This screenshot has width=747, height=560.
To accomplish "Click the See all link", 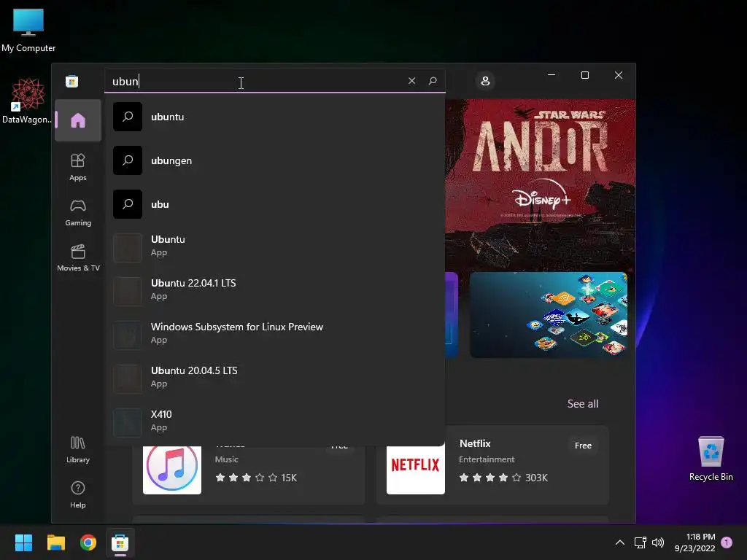I will (583, 404).
